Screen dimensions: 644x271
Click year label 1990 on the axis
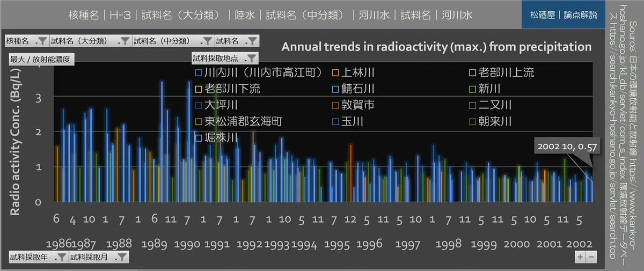(187, 245)
